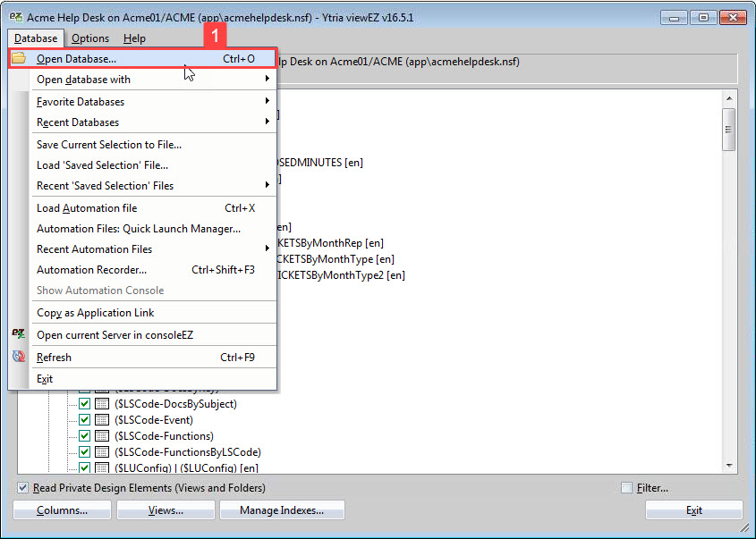The height and width of the screenshot is (539, 756).
Task: Open the Help menu
Action: pos(134,38)
